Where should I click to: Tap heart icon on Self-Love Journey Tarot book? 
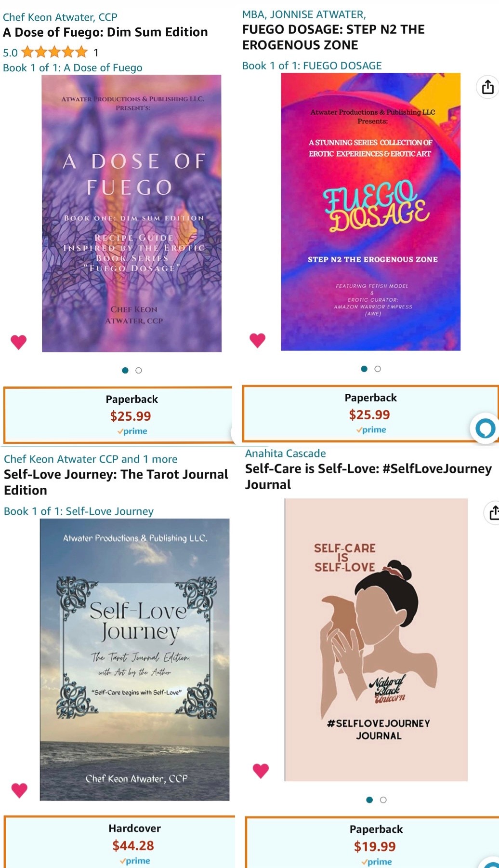point(19,790)
